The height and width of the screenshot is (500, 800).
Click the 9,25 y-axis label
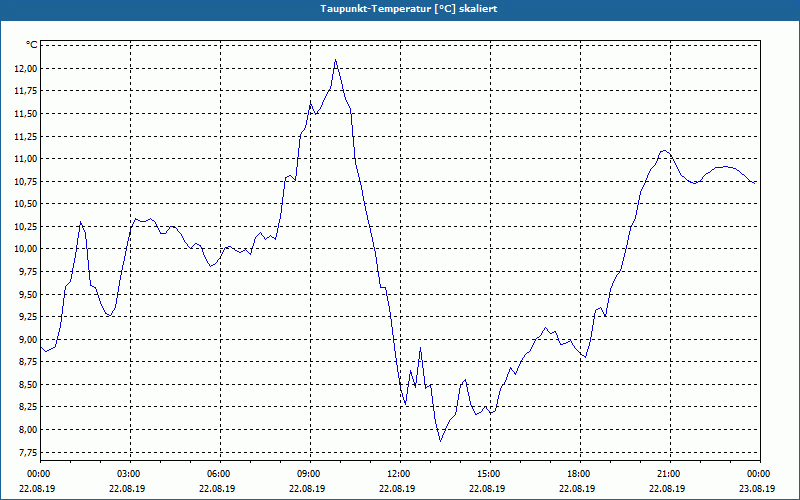[x=28, y=316]
